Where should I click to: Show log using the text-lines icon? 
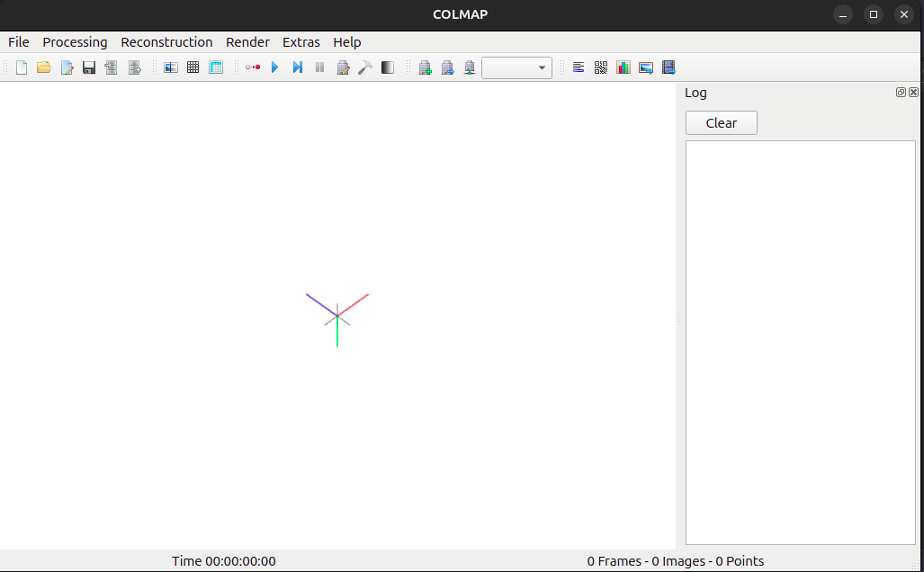click(x=579, y=67)
